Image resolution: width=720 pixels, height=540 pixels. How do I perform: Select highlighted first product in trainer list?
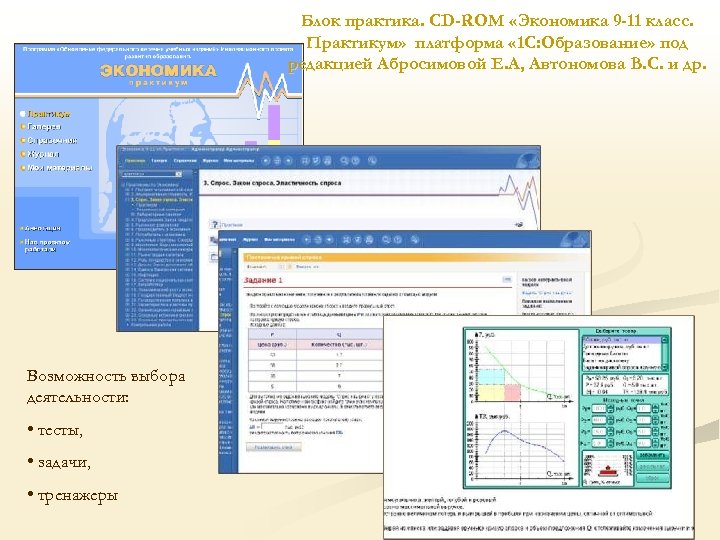pos(622,340)
